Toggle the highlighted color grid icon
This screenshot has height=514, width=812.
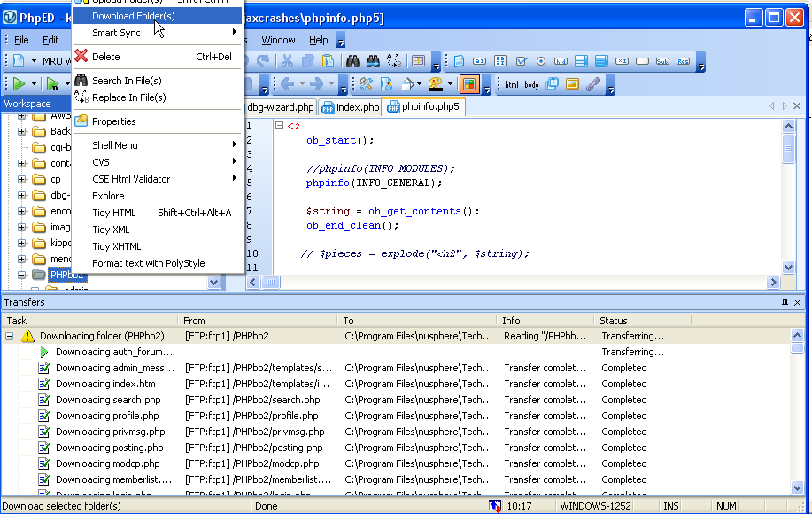pos(469,84)
